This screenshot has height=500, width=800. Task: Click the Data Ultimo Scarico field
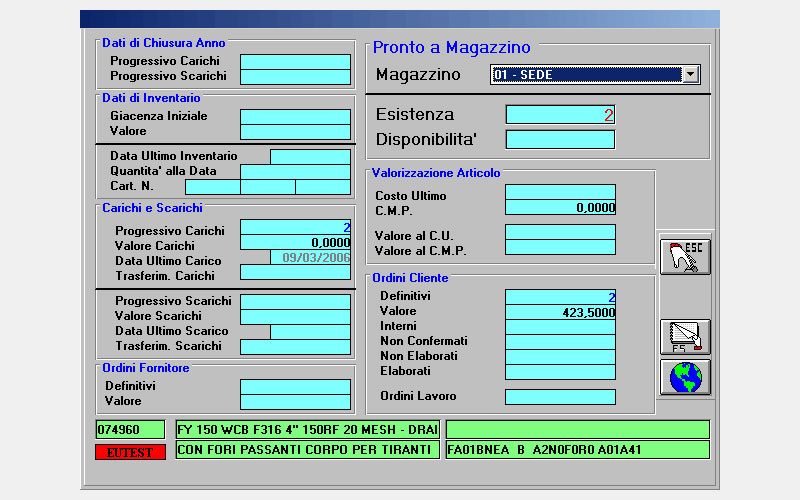pos(310,332)
